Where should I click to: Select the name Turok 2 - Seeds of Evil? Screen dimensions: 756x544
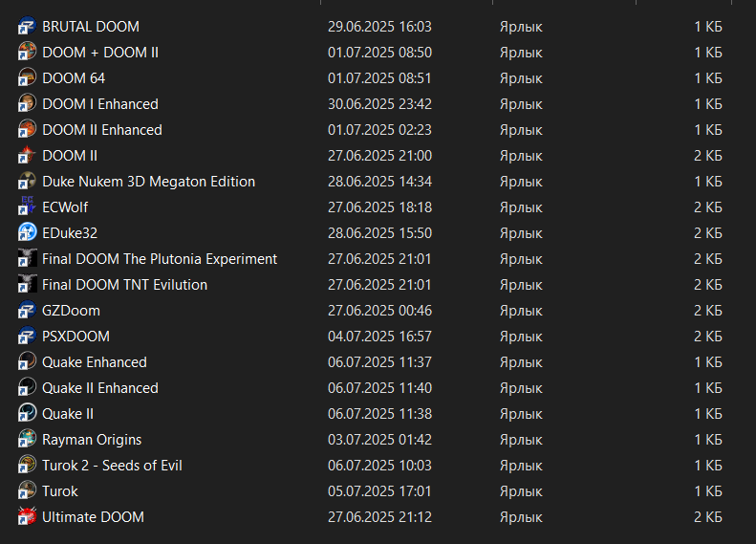pyautogui.click(x=113, y=466)
